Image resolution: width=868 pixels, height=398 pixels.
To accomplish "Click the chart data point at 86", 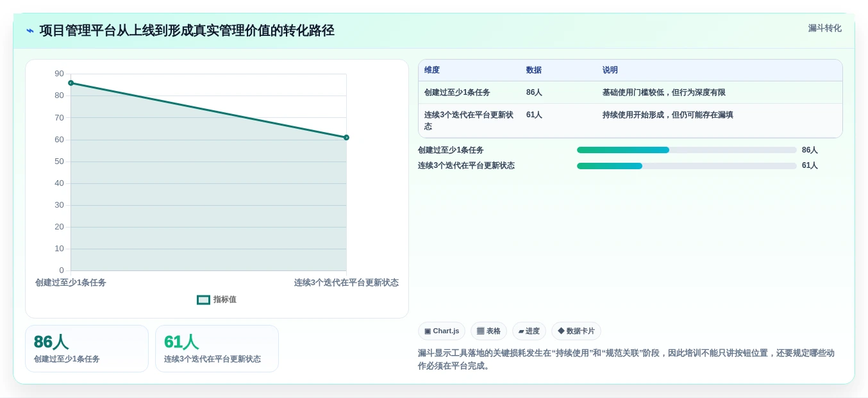I will click(x=71, y=83).
